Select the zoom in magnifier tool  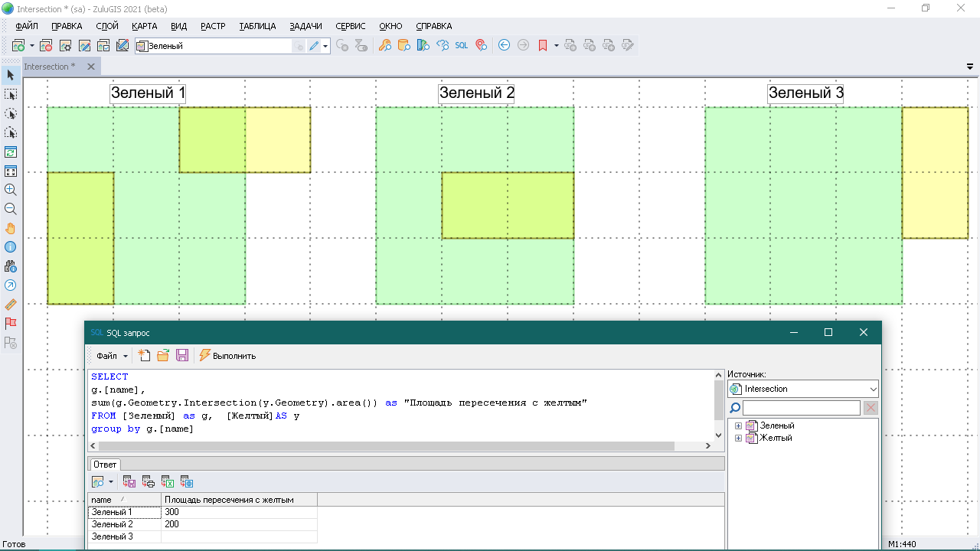11,190
